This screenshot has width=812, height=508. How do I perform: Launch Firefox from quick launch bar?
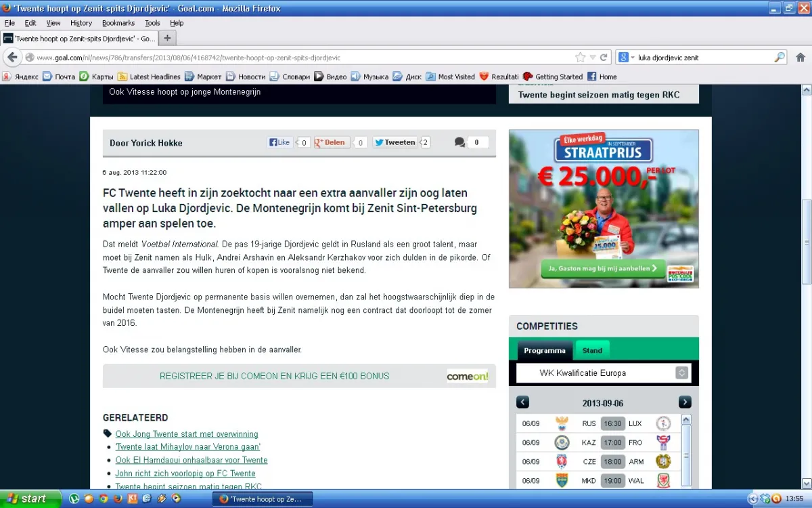click(118, 499)
